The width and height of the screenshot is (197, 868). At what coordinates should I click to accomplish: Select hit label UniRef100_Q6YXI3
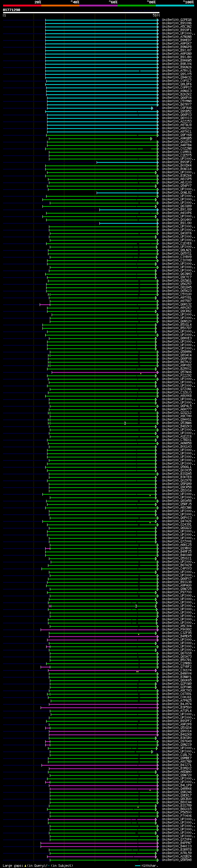(x=177, y=118)
